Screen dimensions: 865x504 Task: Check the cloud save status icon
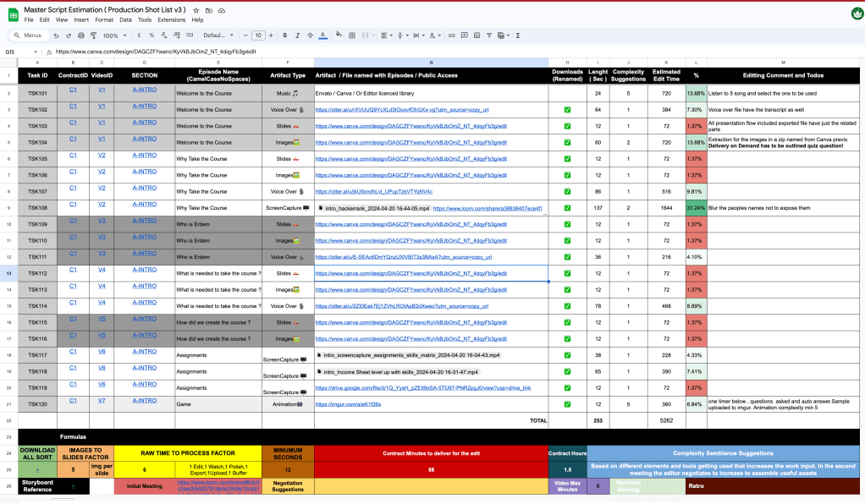click(x=221, y=10)
